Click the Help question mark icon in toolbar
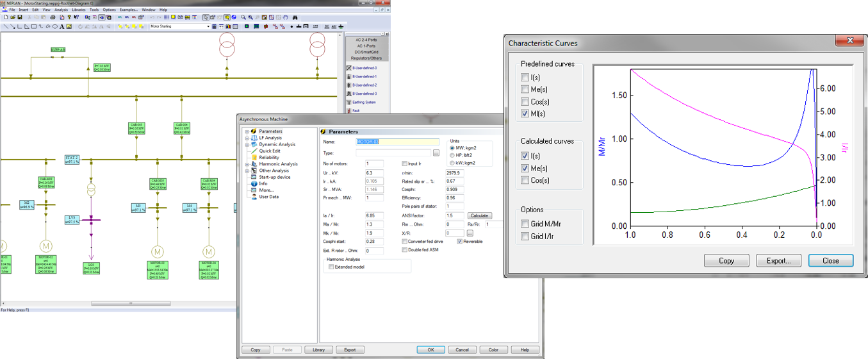The image size is (868, 359). click(69, 17)
